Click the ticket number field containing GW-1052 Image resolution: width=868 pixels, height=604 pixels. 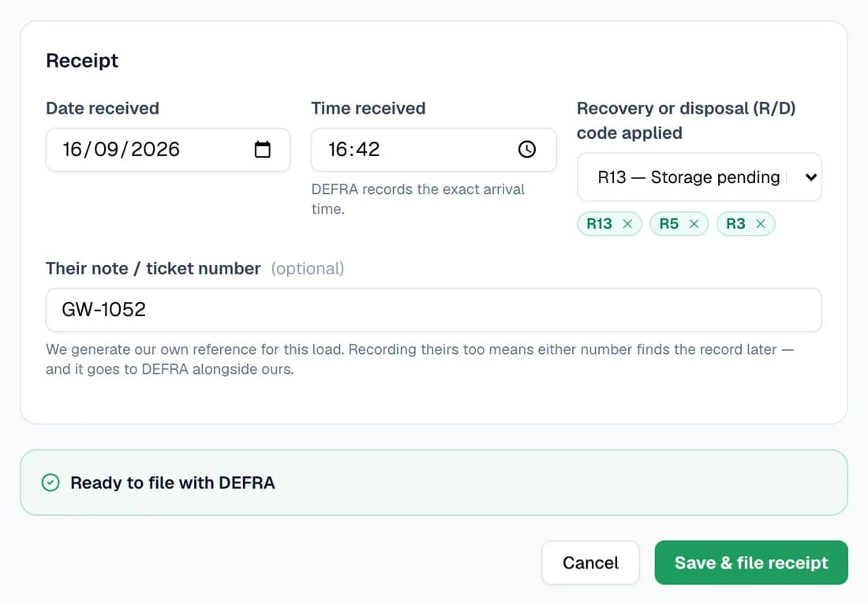[433, 310]
